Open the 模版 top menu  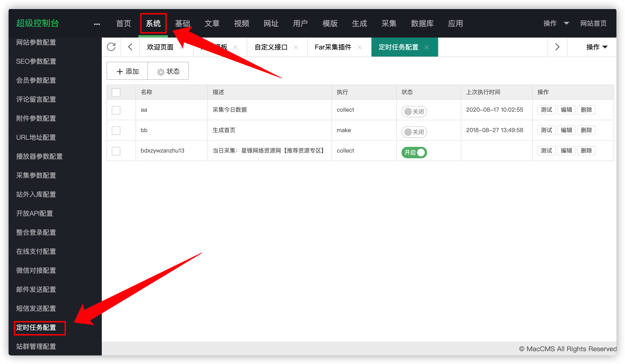click(x=330, y=24)
